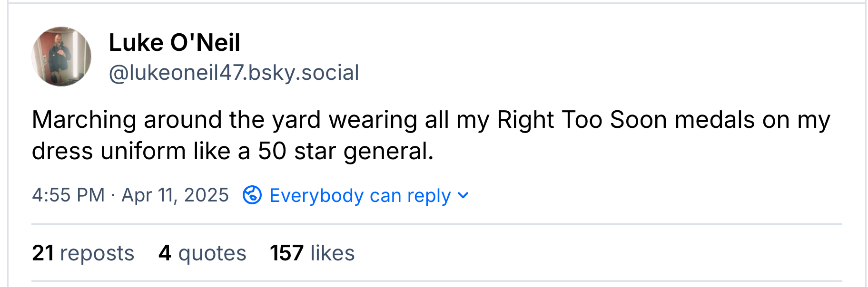Click the like count number 157
The image size is (868, 287).
[x=286, y=253]
